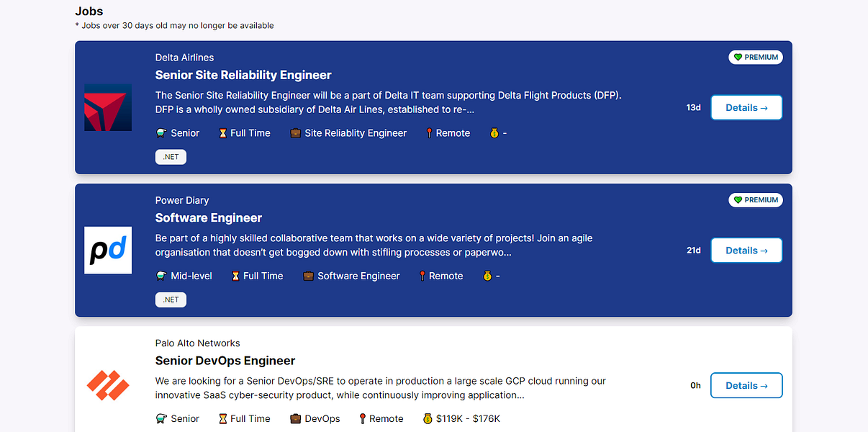Click the Palo Alto Networks company name
The width and height of the screenshot is (868, 432).
(x=198, y=343)
